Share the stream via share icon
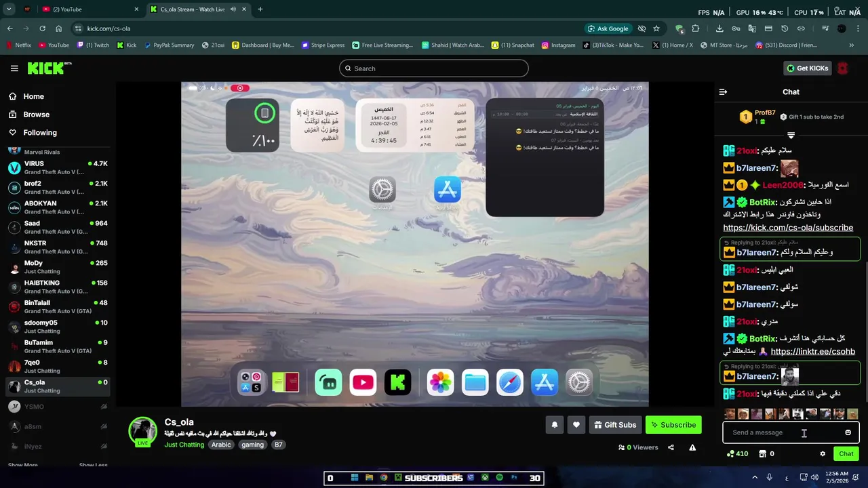 click(671, 447)
